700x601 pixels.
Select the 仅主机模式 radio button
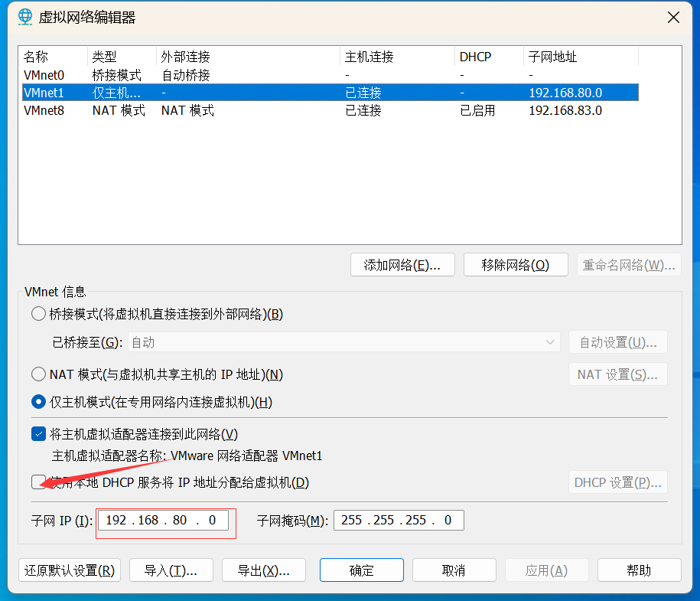(39, 402)
